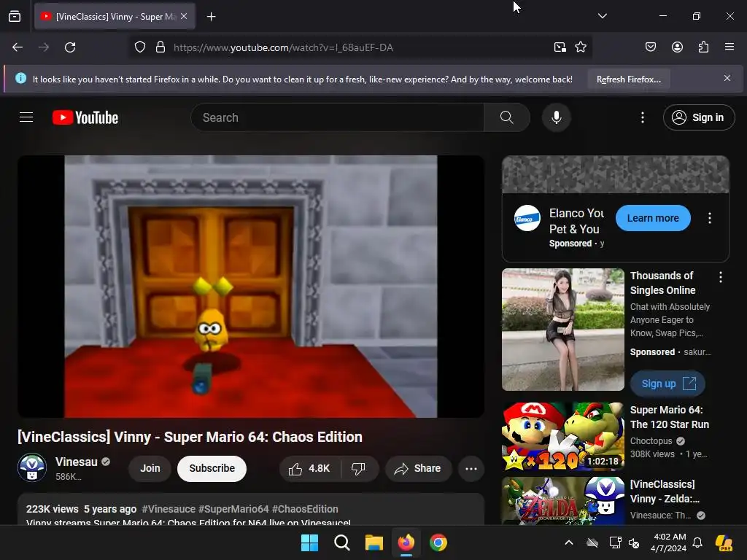Open the Choctopus channel link

pyautogui.click(x=651, y=441)
